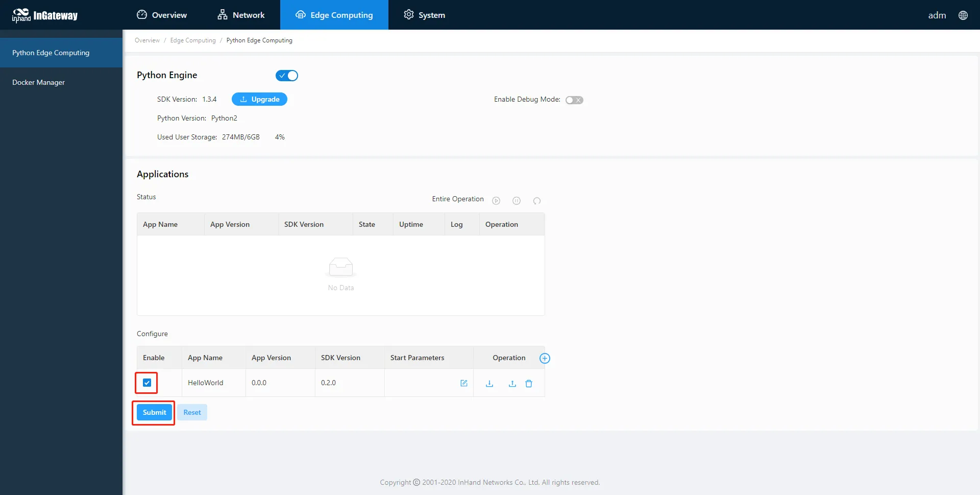980x495 pixels.
Task: Uncheck HelloWorld enable checkbox
Action: (x=147, y=383)
